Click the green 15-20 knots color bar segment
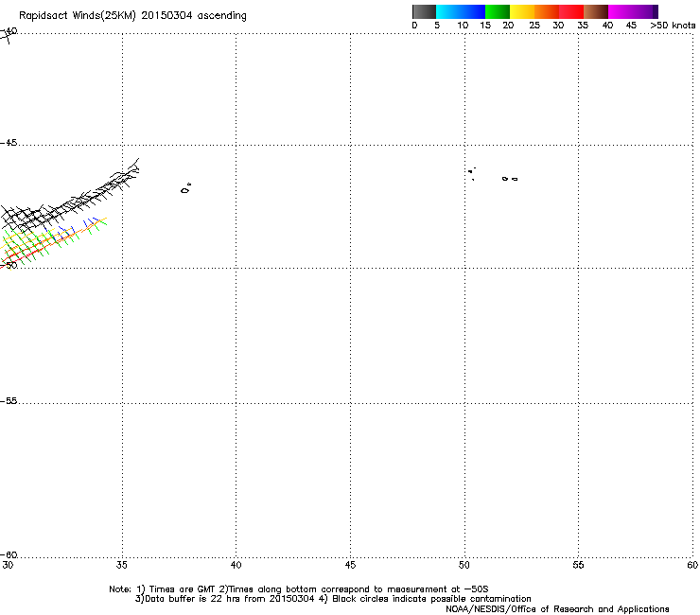Image resolution: width=700 pixels, height=615 pixels. 498,11
